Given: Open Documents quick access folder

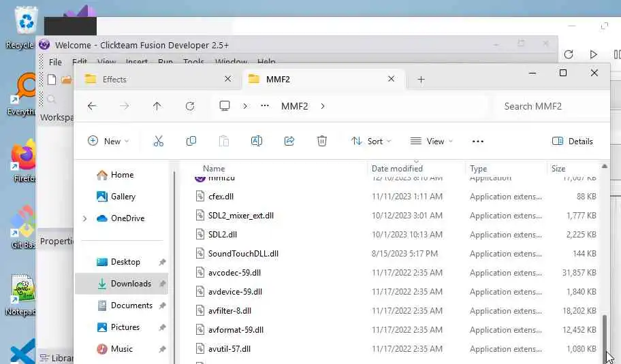Looking at the screenshot, I should 125,305.
